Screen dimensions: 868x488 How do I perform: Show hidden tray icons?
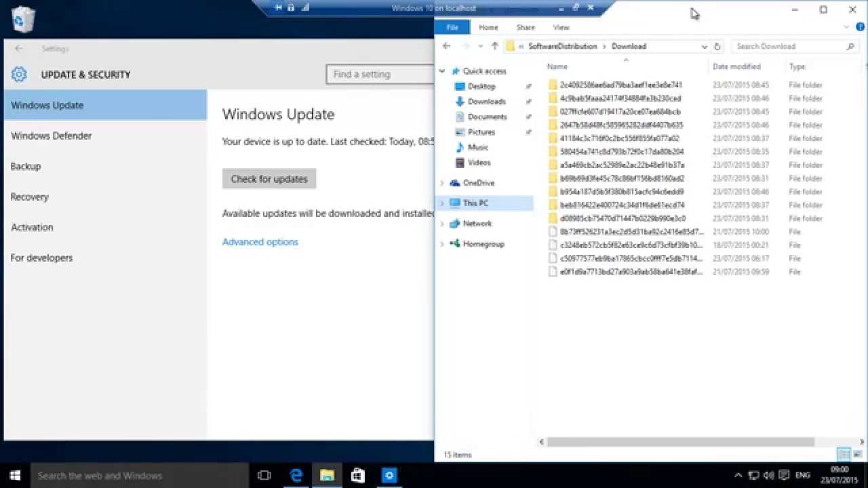point(739,475)
